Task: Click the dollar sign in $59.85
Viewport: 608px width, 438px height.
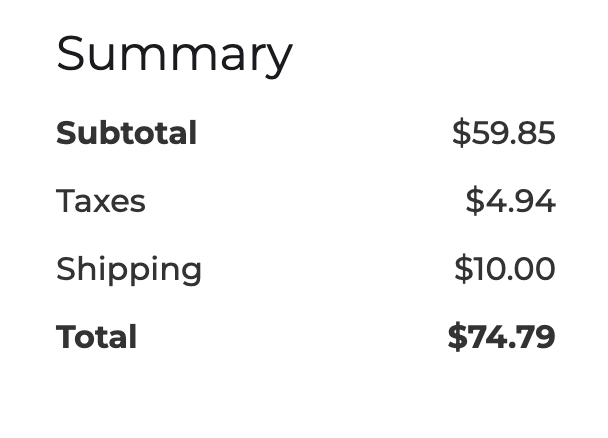Action: click(461, 133)
